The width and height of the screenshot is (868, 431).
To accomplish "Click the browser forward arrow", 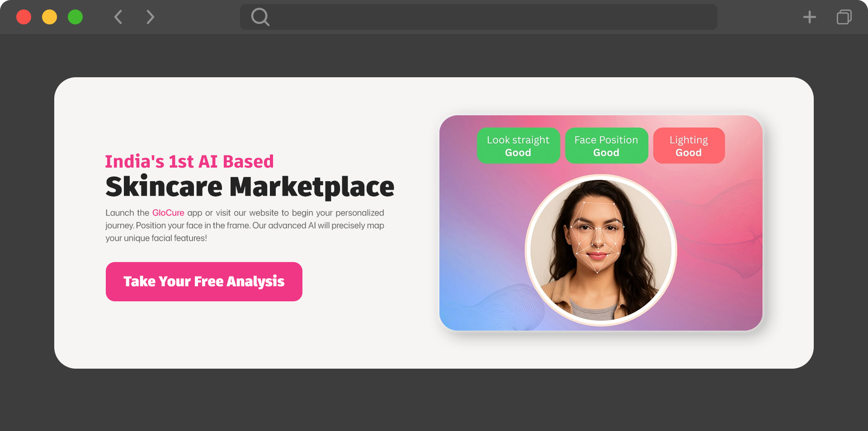I will tap(150, 17).
